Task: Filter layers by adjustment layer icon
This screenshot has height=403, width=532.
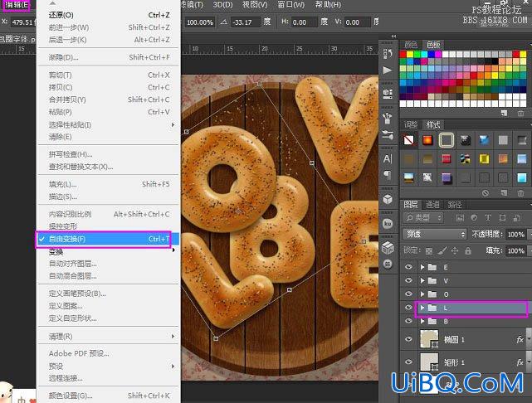Action: click(474, 218)
